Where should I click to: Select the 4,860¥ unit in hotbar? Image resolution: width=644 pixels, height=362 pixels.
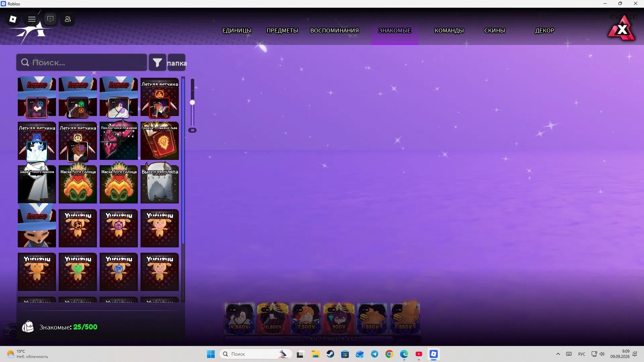[x=239, y=318]
